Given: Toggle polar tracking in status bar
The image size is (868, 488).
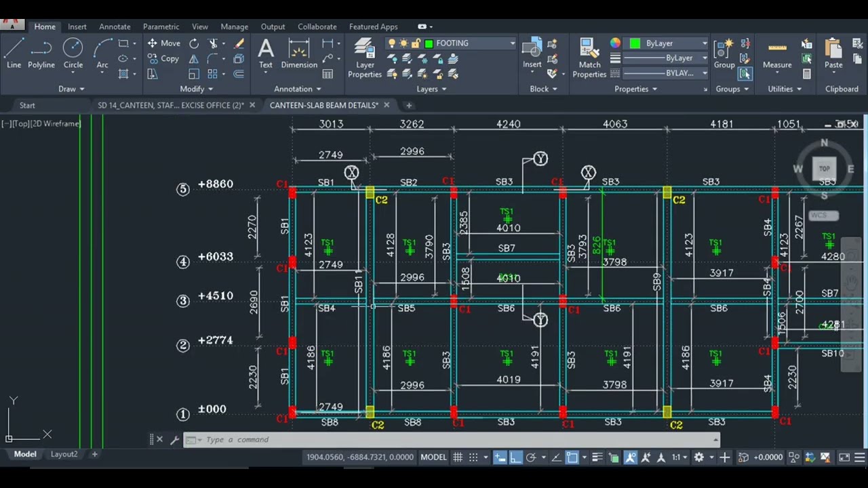Looking at the screenshot, I should tap(531, 457).
